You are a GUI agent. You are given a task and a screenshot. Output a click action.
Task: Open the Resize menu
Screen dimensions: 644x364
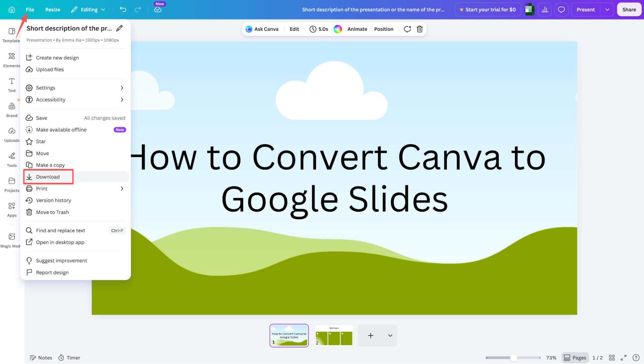click(x=53, y=10)
